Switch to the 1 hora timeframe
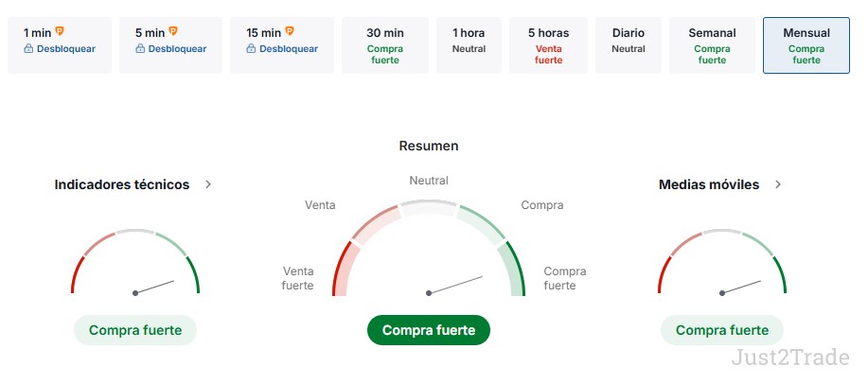868x384 pixels. pos(469,44)
